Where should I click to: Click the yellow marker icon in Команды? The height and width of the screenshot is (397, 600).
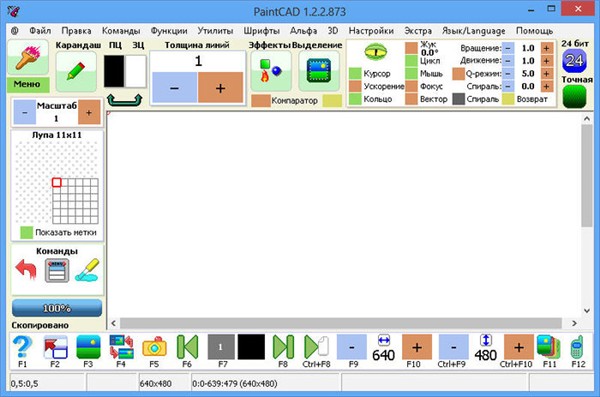[87, 270]
